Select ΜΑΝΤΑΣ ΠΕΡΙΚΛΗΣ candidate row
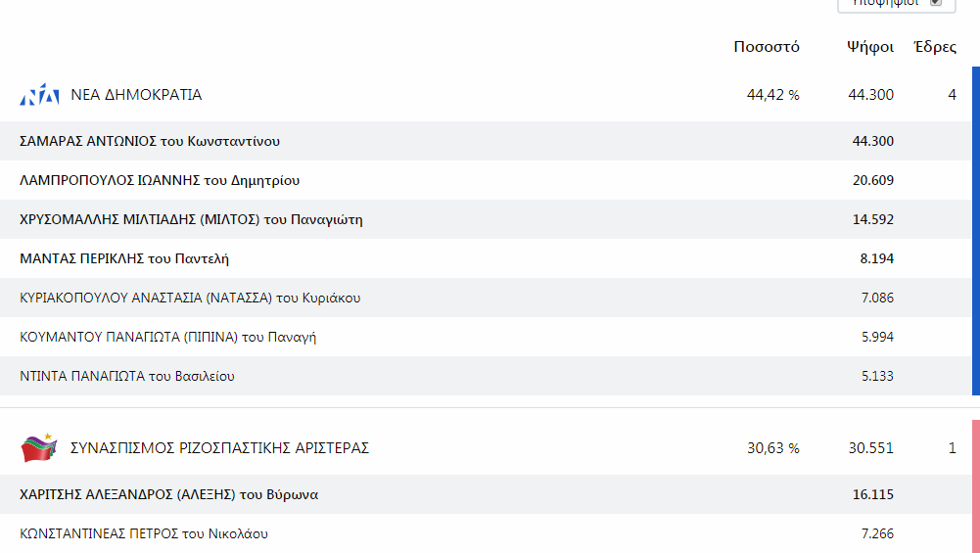Viewport: 980px width, 553px height. coord(486,258)
